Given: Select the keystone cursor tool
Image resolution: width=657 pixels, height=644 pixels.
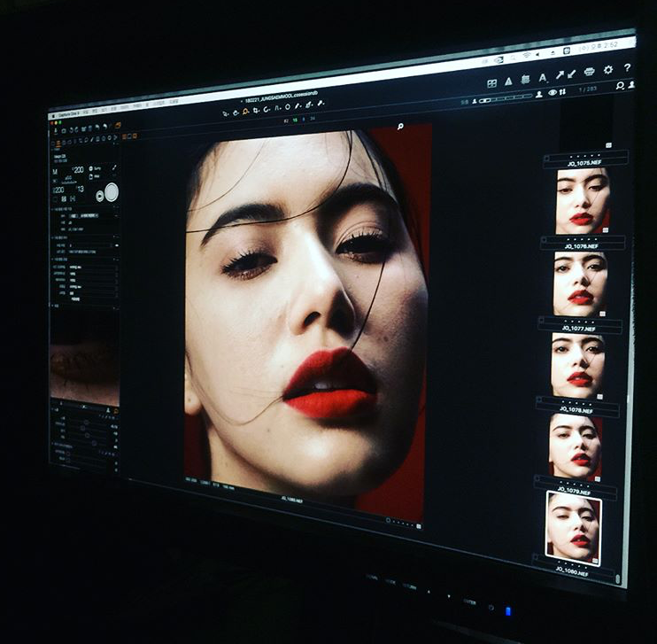Looking at the screenshot, I should pos(277,108).
